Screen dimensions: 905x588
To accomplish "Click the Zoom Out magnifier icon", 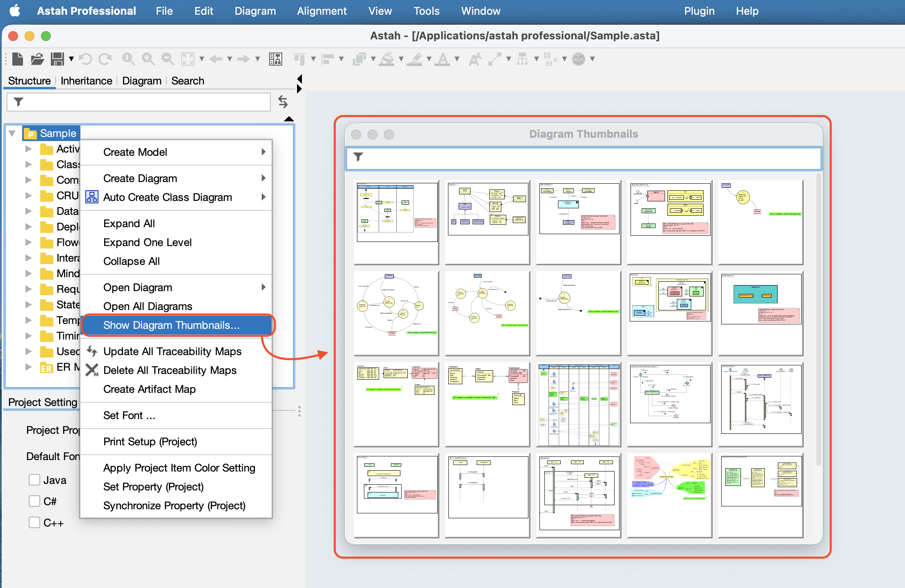I will coord(168,59).
